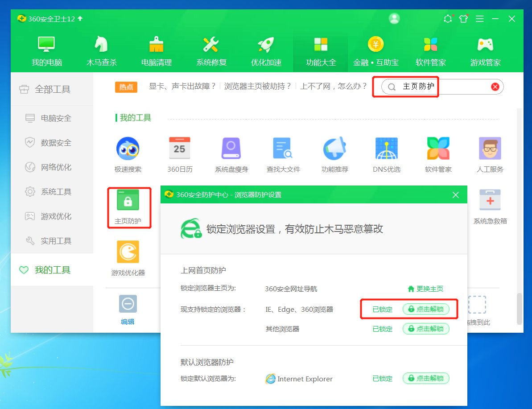Open the DNS优选 tool

coord(387,155)
